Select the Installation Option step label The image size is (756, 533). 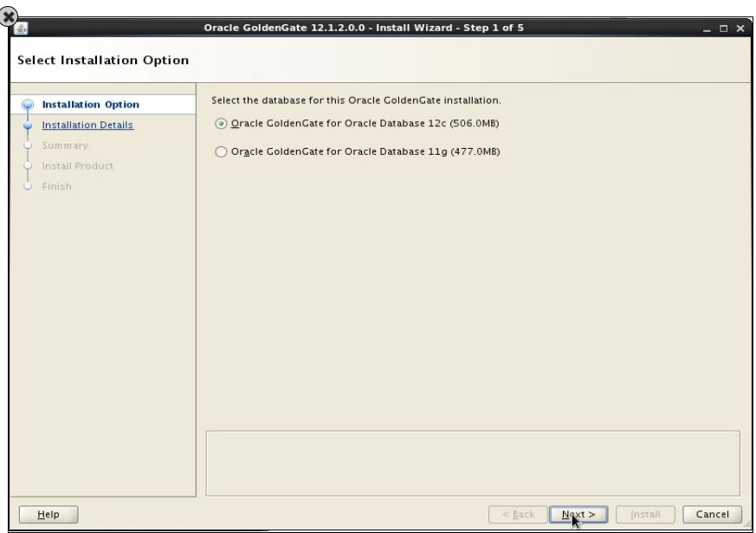pos(91,105)
